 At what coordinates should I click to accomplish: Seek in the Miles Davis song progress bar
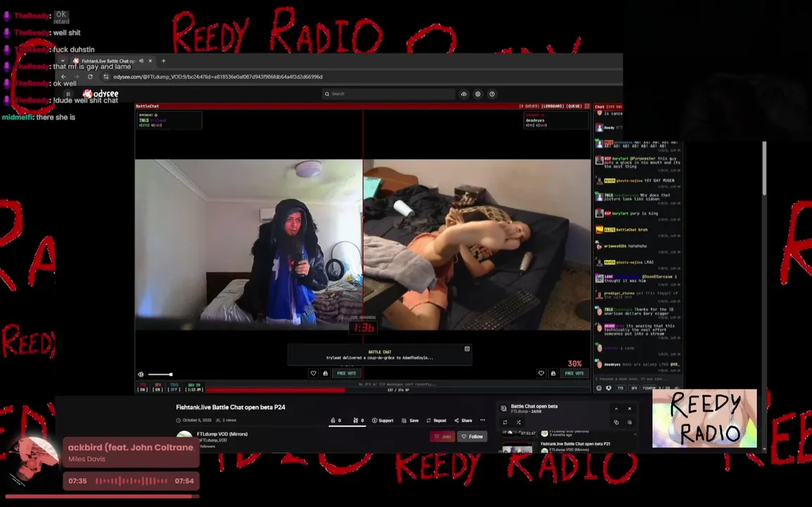(x=102, y=496)
